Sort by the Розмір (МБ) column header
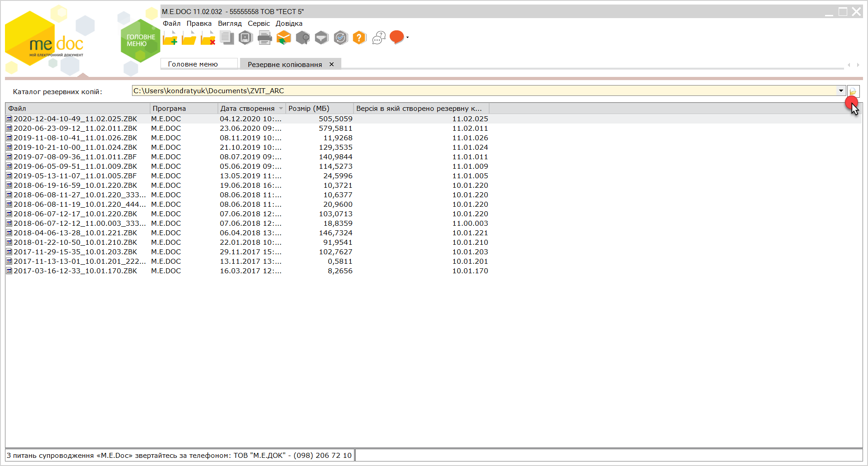 click(319, 109)
